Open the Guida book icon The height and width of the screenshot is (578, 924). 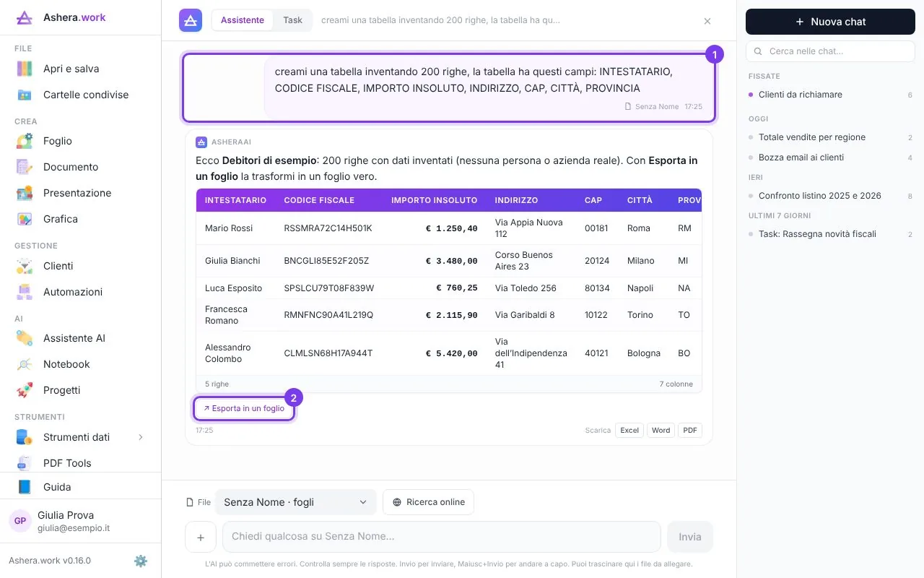click(25, 487)
